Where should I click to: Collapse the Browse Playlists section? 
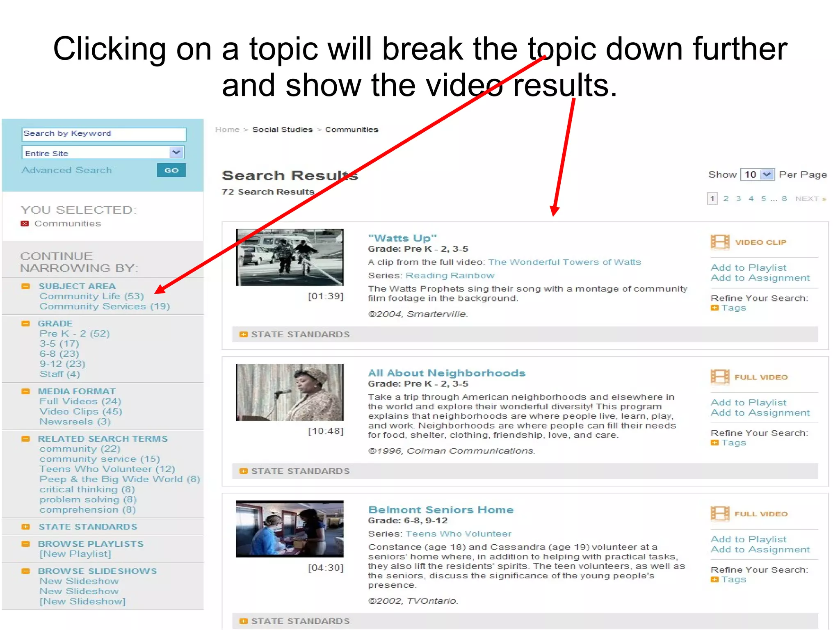click(25, 544)
